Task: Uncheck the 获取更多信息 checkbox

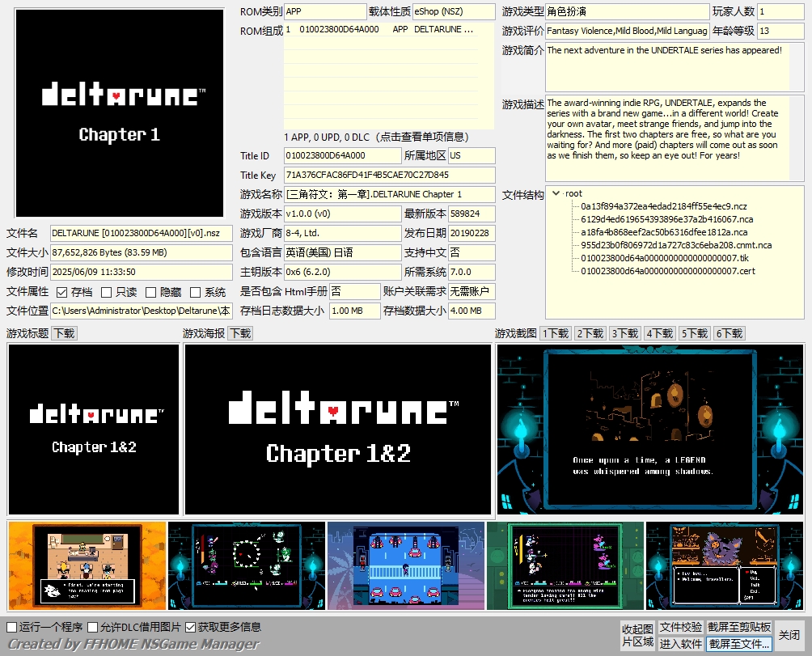Action: point(191,627)
